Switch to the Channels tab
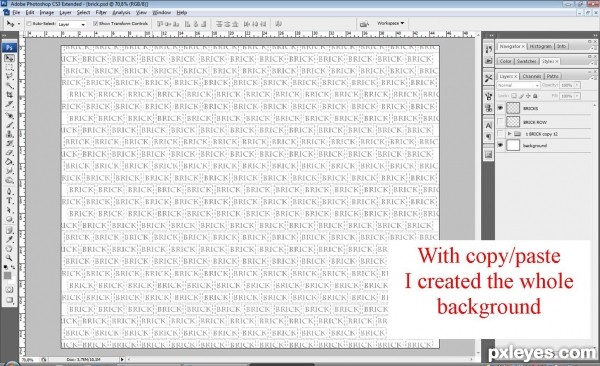600x366 pixels. pyautogui.click(x=532, y=76)
